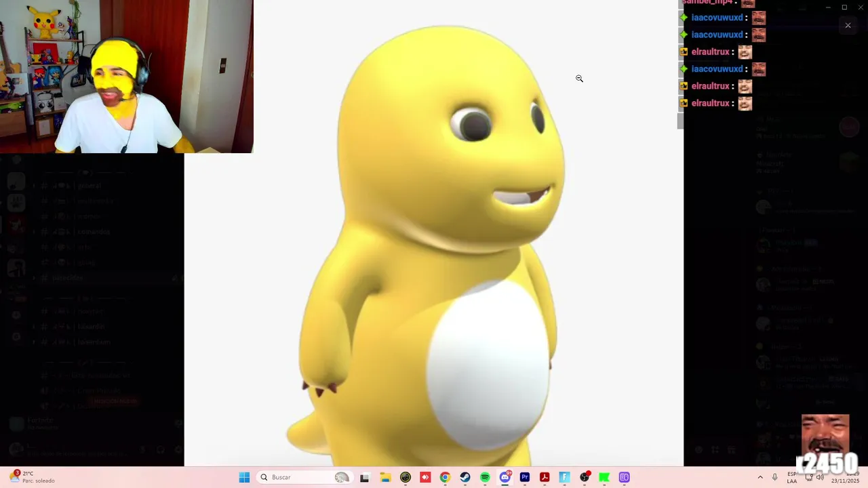The width and height of the screenshot is (868, 488).
Task: Click the microphone icon in the system tray
Action: click(x=775, y=477)
